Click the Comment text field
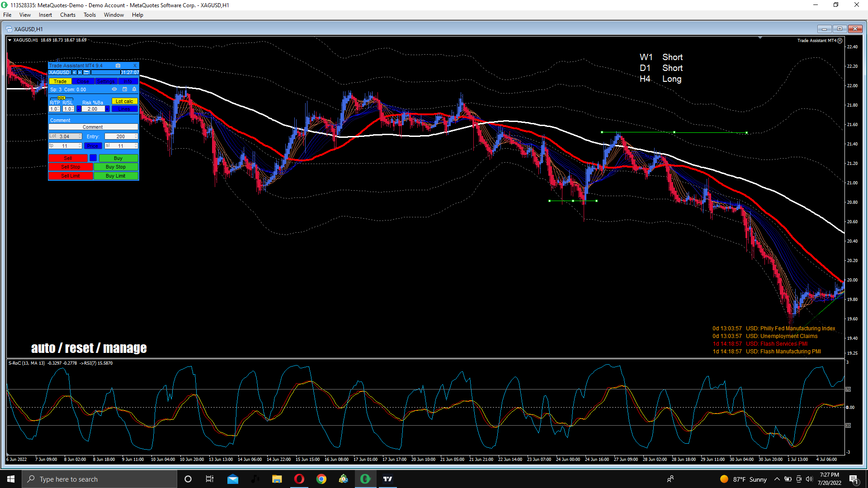Screen dimensions: 868x488 [93, 127]
